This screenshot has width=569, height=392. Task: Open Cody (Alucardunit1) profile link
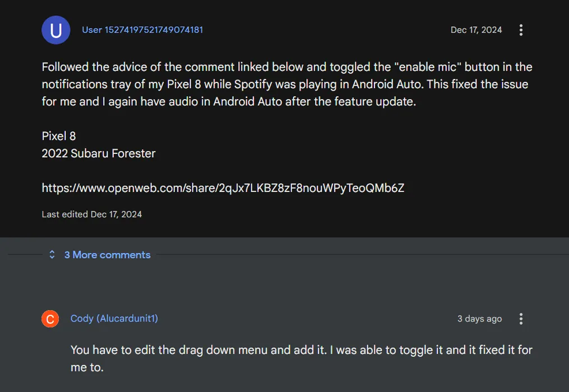(x=114, y=319)
